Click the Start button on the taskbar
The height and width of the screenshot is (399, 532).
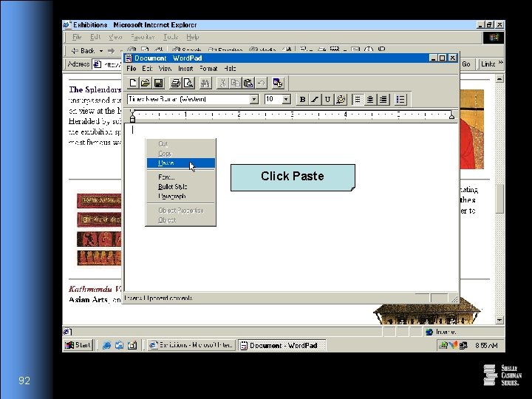click(78, 345)
